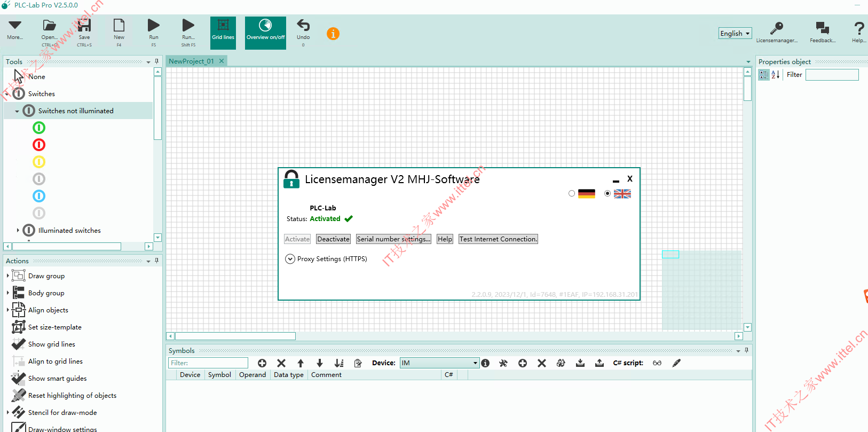This screenshot has height=432, width=868.
Task: Select the yellow switch
Action: [x=39, y=162]
